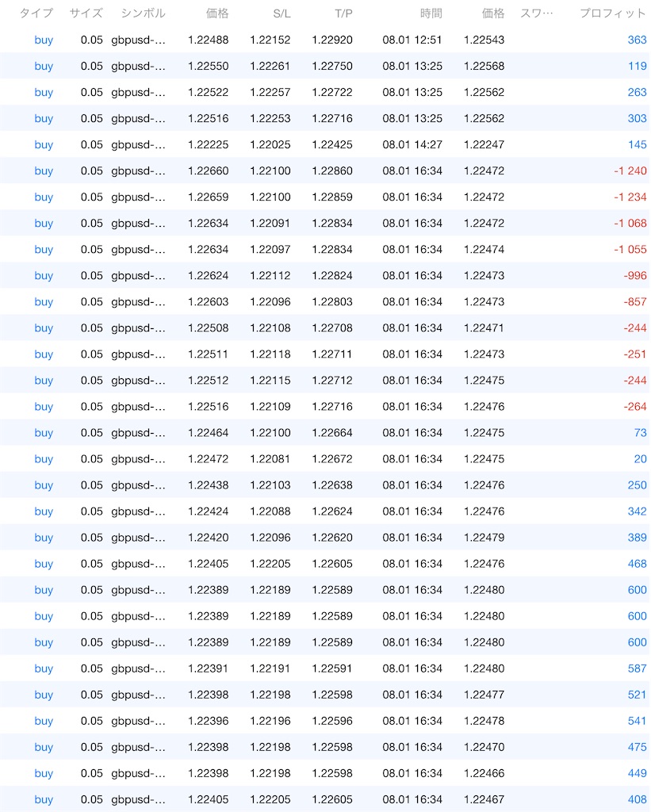Select the profit value 250
The height and width of the screenshot is (812, 651).
coord(637,485)
